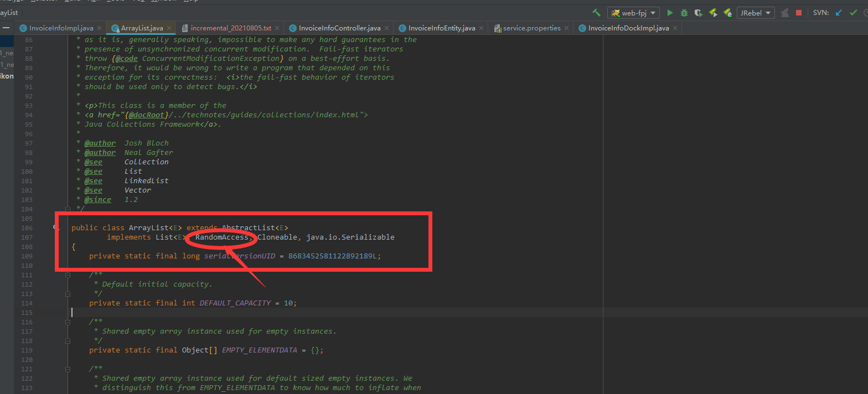Click the fold end marker at line 113
This screenshot has height=394, width=868.
(x=67, y=293)
